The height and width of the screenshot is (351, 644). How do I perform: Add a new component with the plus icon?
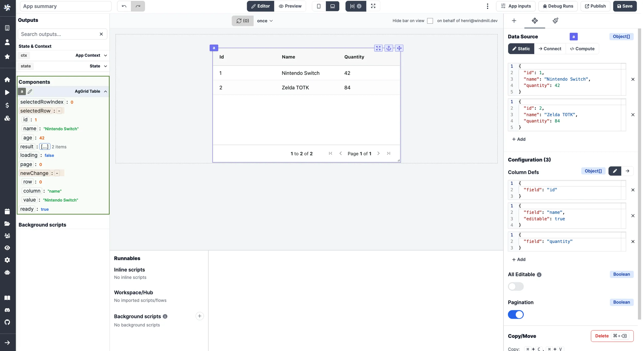tap(514, 21)
